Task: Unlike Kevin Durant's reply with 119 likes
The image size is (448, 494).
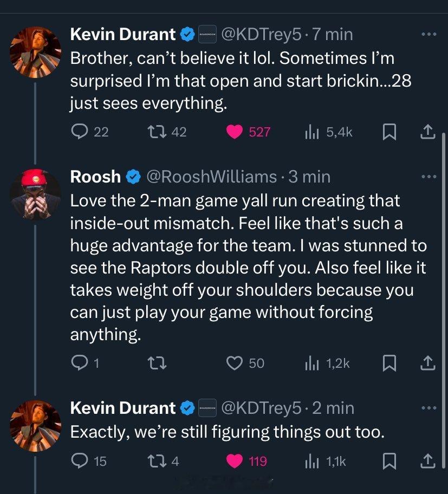Action: tap(235, 461)
